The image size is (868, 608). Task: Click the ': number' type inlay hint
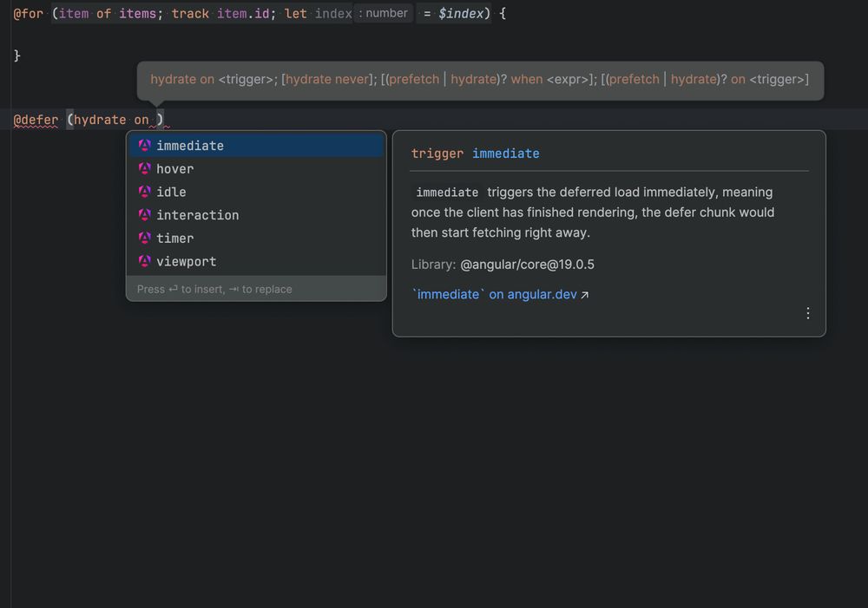[x=383, y=13]
